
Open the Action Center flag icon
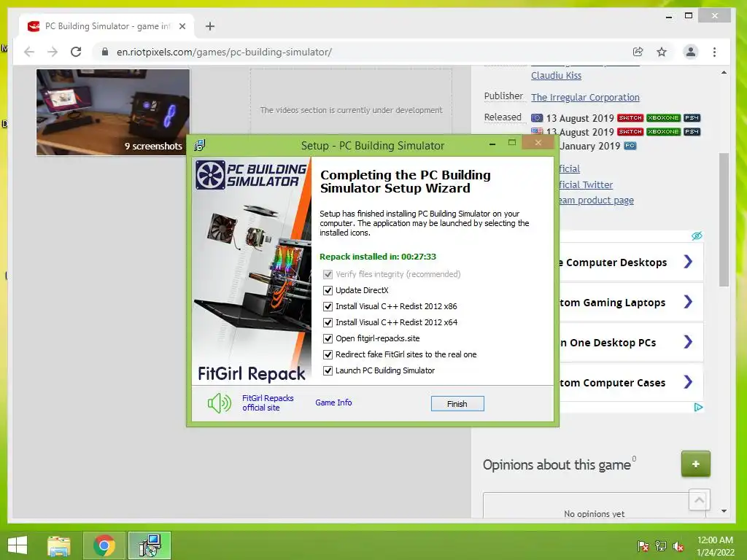643,546
